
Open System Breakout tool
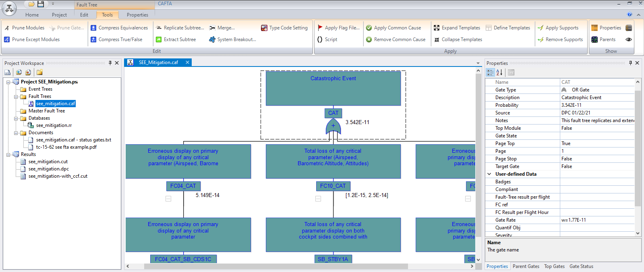click(x=232, y=39)
